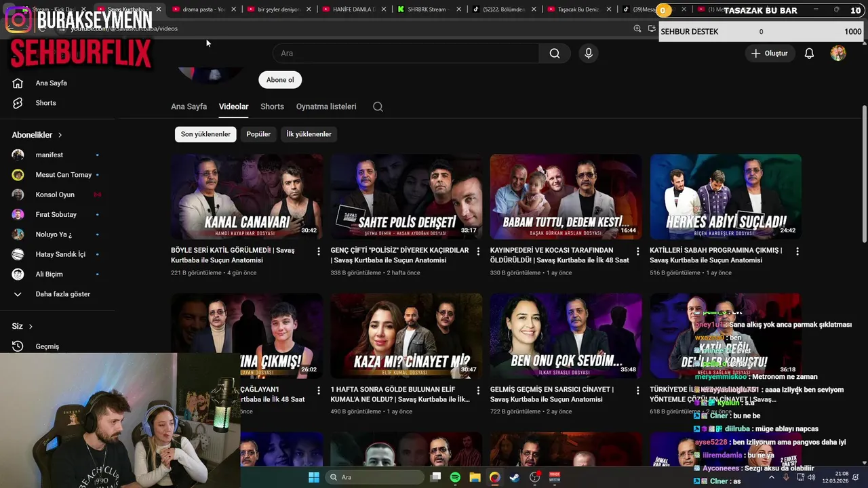Open File Explorer from taskbar
The width and height of the screenshot is (868, 488).
(x=475, y=477)
